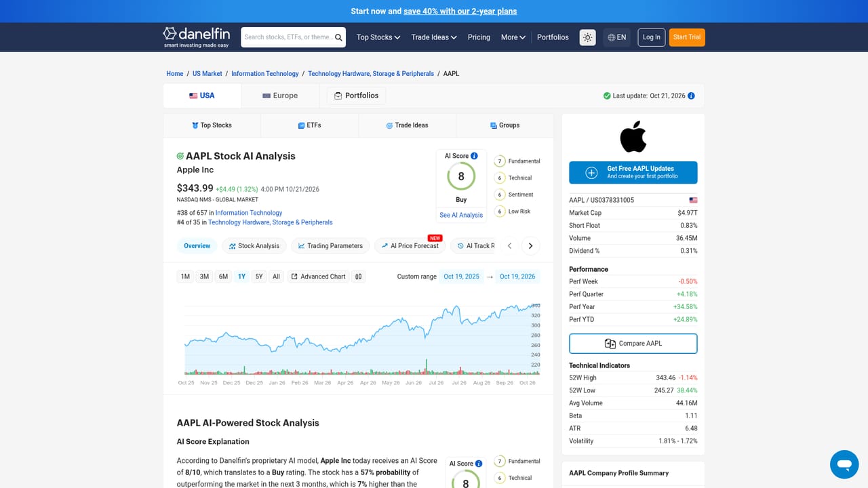The height and width of the screenshot is (488, 868).
Task: Click the search magnifier icon
Action: point(338,37)
